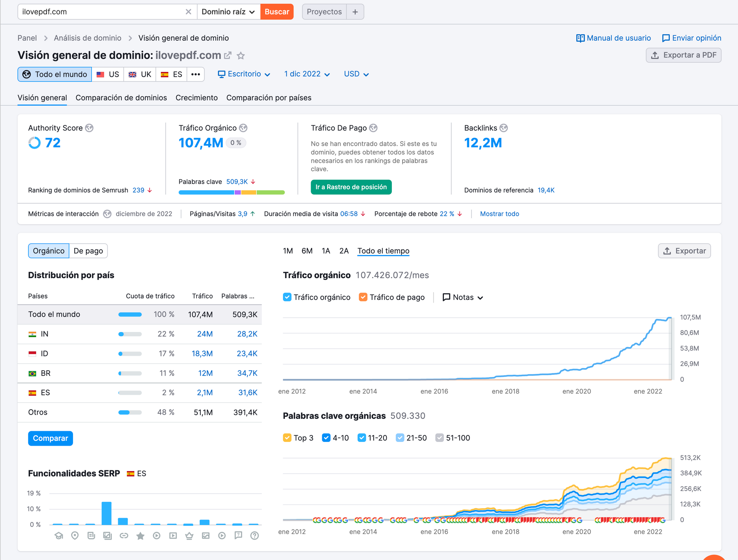
Task: Click the site links chain SERP icon
Action: tap(124, 536)
